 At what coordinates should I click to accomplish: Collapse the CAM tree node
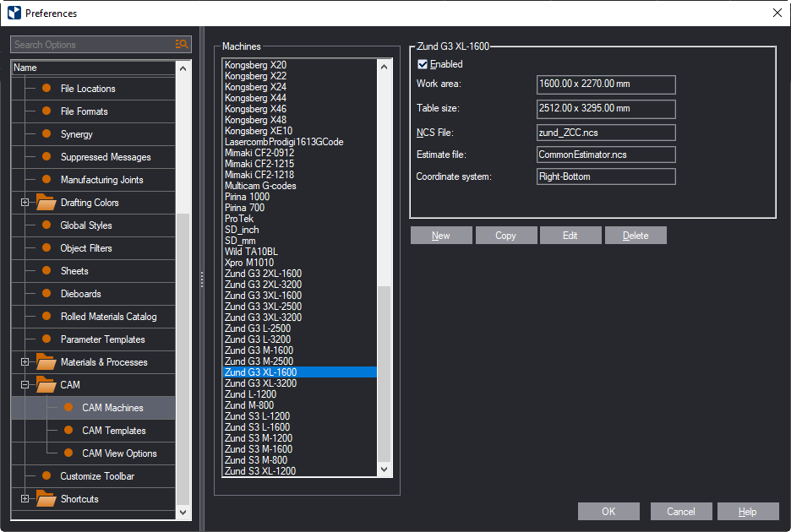tap(25, 385)
